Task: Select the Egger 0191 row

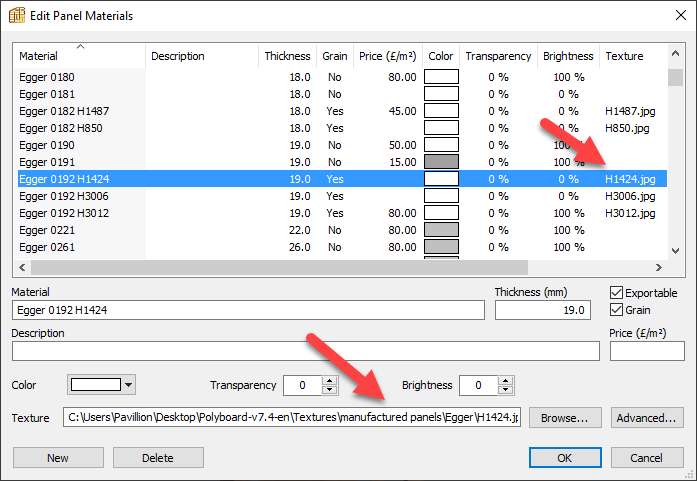Action: point(342,162)
